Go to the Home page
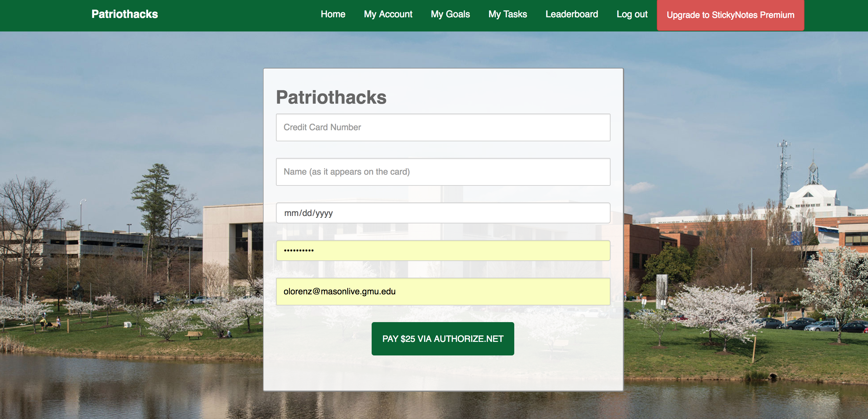Image resolution: width=868 pixels, height=419 pixels. click(x=332, y=14)
